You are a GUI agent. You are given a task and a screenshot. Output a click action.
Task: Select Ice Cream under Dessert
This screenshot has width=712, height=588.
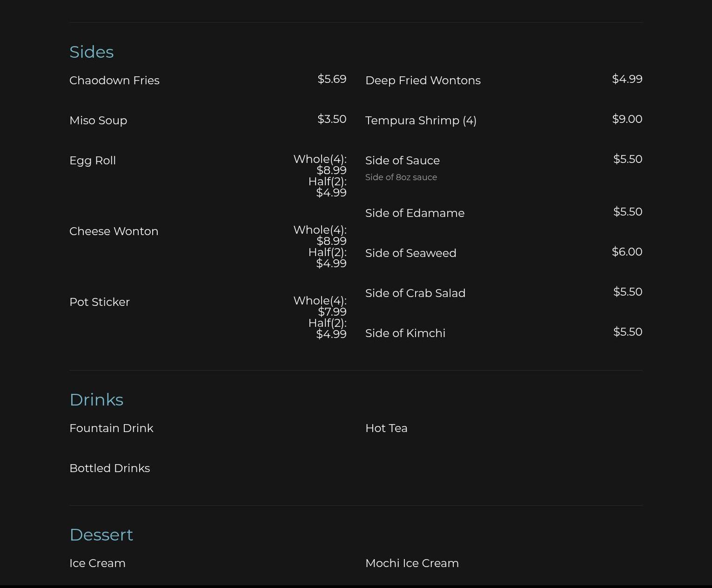pos(97,563)
